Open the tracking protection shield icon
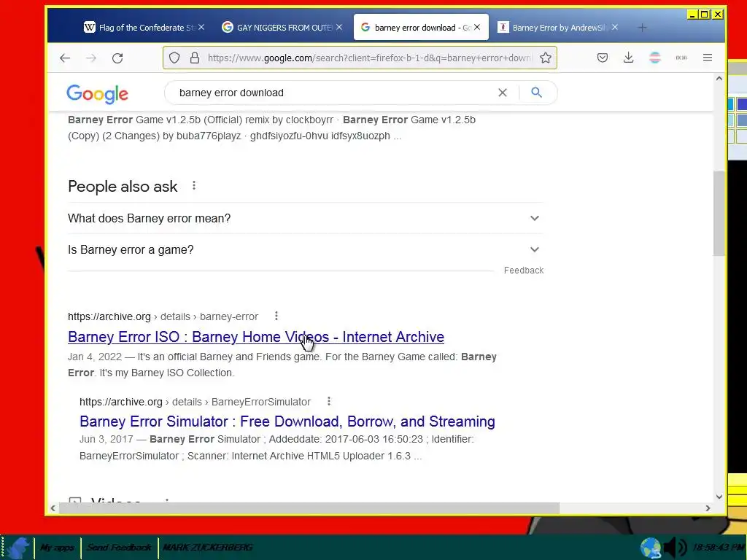The height and width of the screenshot is (560, 747). pyautogui.click(x=174, y=58)
